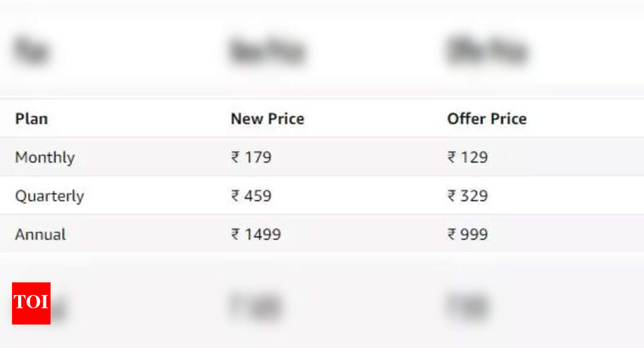This screenshot has height=348, width=644.
Task: Click the red TOI logo
Action: [x=31, y=303]
